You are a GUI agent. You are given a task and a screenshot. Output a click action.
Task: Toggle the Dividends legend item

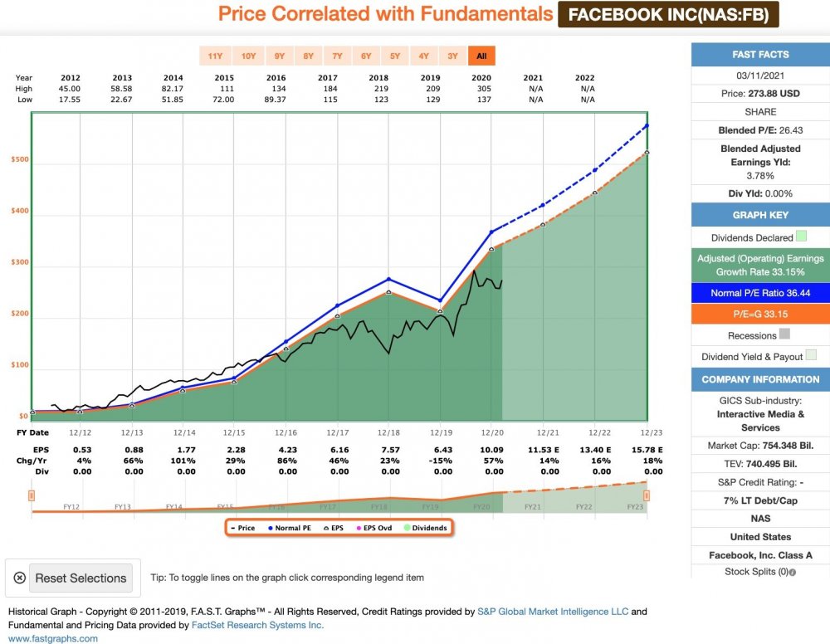pos(425,528)
